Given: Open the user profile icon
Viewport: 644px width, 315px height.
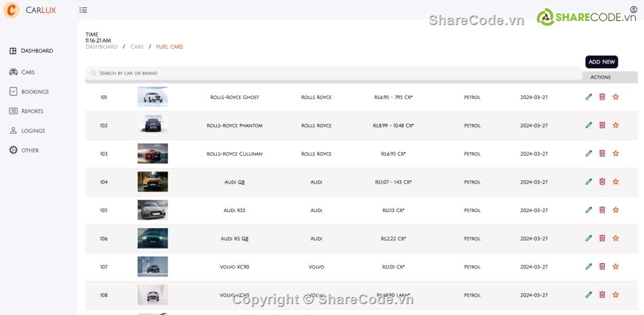Looking at the screenshot, I should (633, 9).
